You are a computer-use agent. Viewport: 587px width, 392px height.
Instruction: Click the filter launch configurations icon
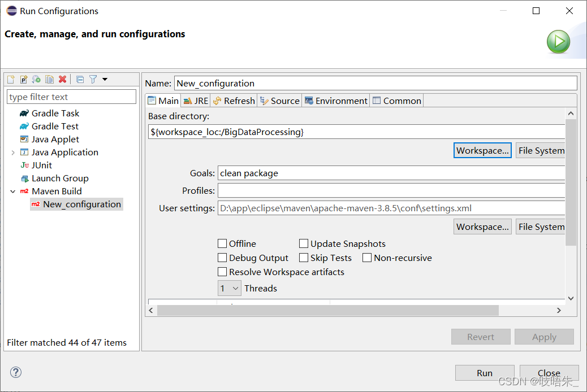[93, 79]
